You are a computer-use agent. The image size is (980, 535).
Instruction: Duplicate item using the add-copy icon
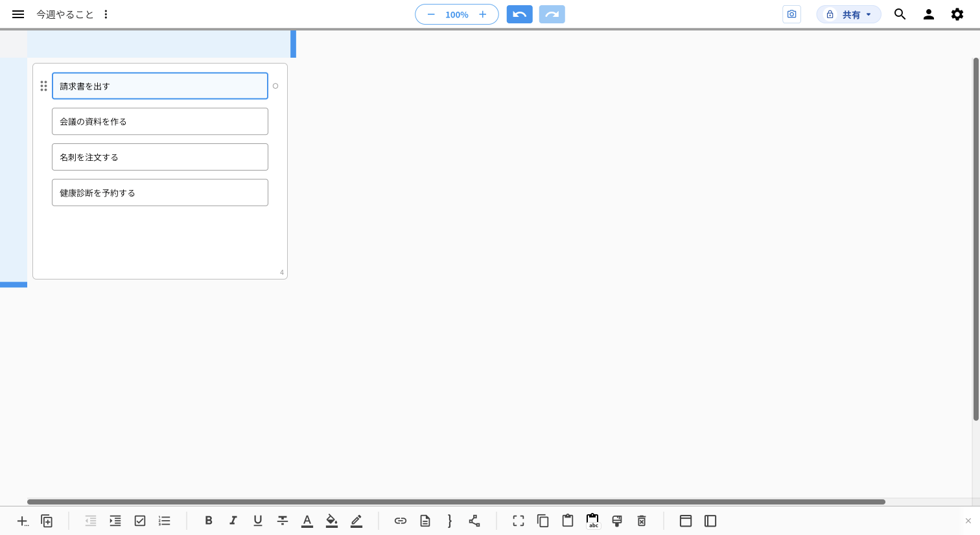click(47, 521)
